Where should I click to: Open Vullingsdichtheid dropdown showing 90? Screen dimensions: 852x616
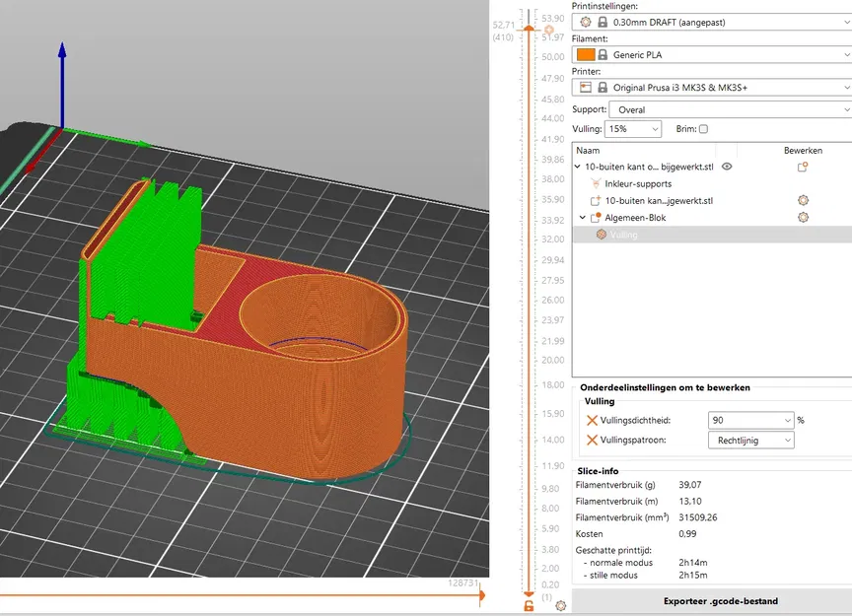pyautogui.click(x=751, y=421)
